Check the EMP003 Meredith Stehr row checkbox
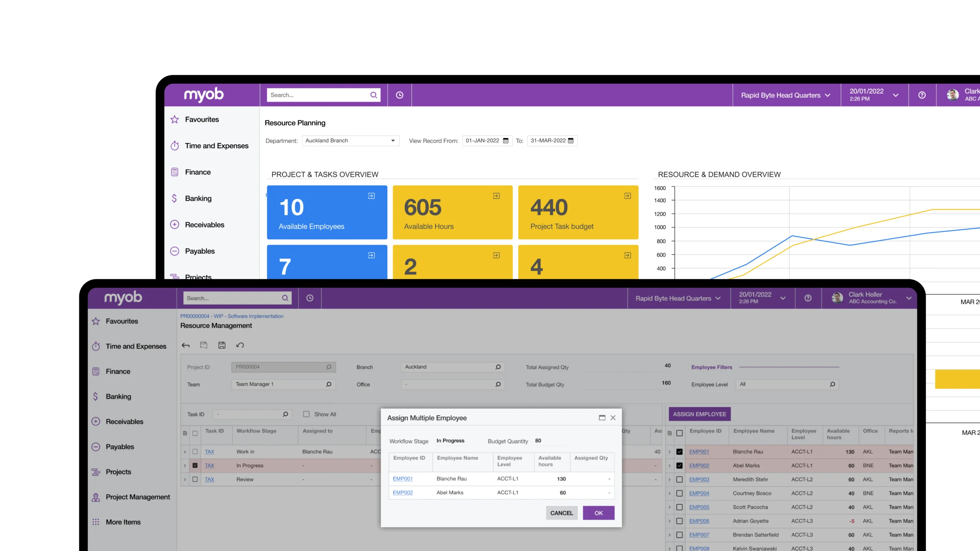Image resolution: width=980 pixels, height=551 pixels. [679, 479]
